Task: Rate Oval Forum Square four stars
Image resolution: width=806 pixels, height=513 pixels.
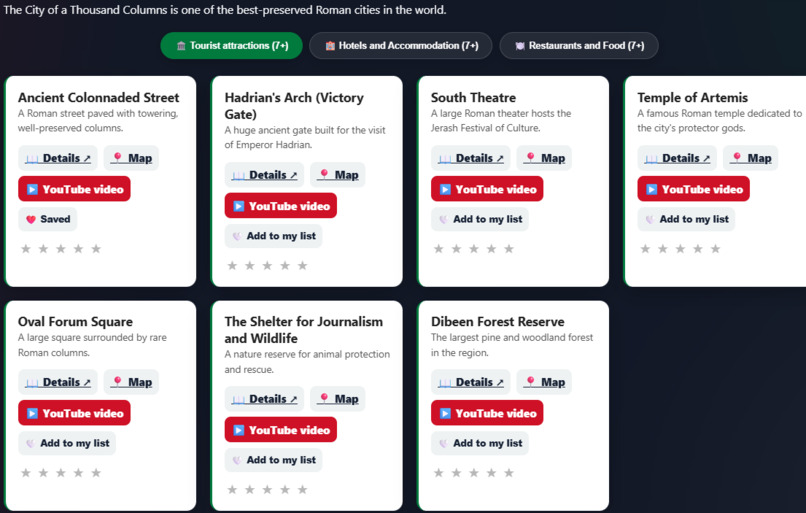Action: point(78,473)
